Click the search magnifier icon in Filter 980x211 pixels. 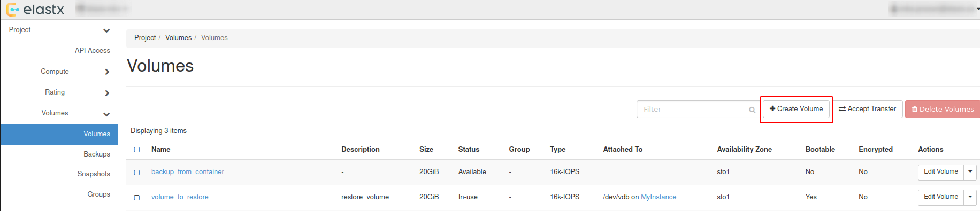752,110
